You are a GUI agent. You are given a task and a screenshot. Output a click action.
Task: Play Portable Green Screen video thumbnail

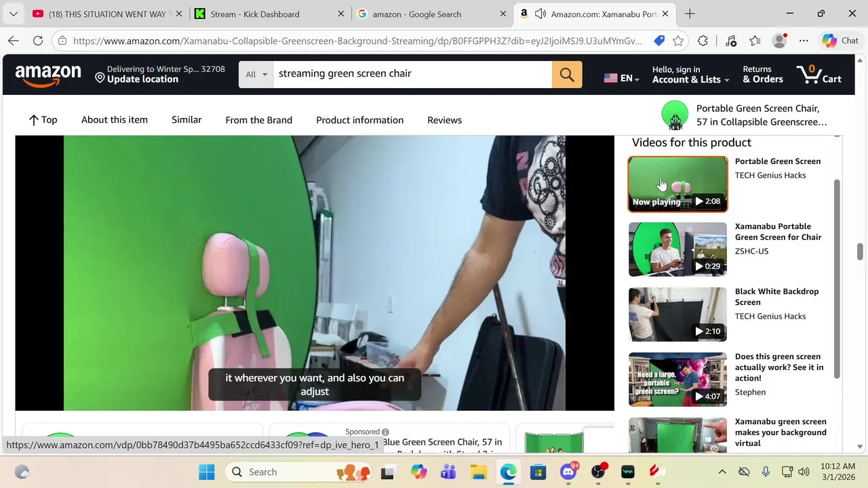(x=678, y=184)
